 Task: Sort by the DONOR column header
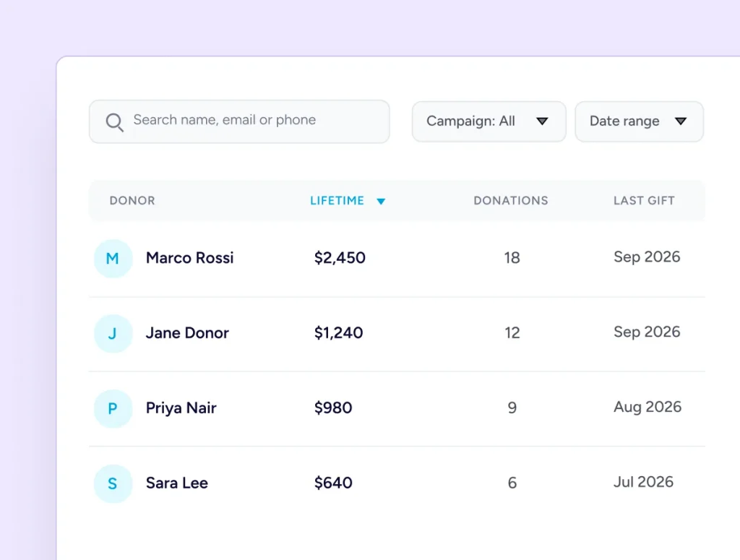[x=132, y=200]
